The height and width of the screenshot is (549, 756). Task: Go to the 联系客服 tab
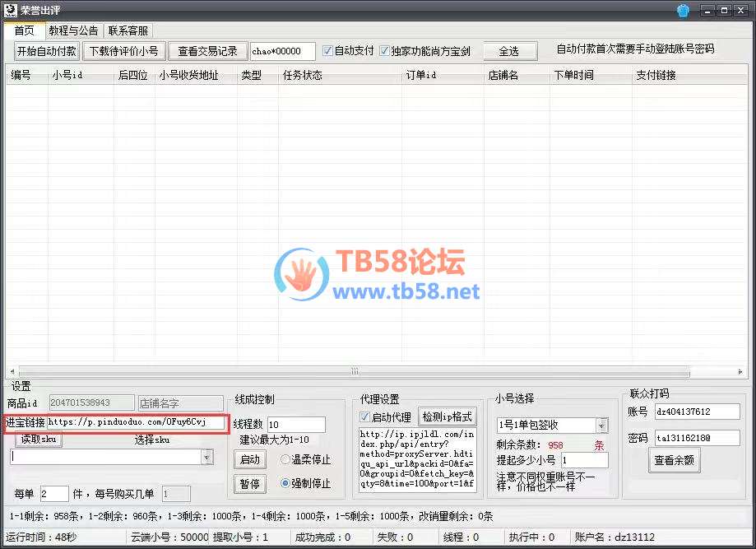(x=128, y=30)
